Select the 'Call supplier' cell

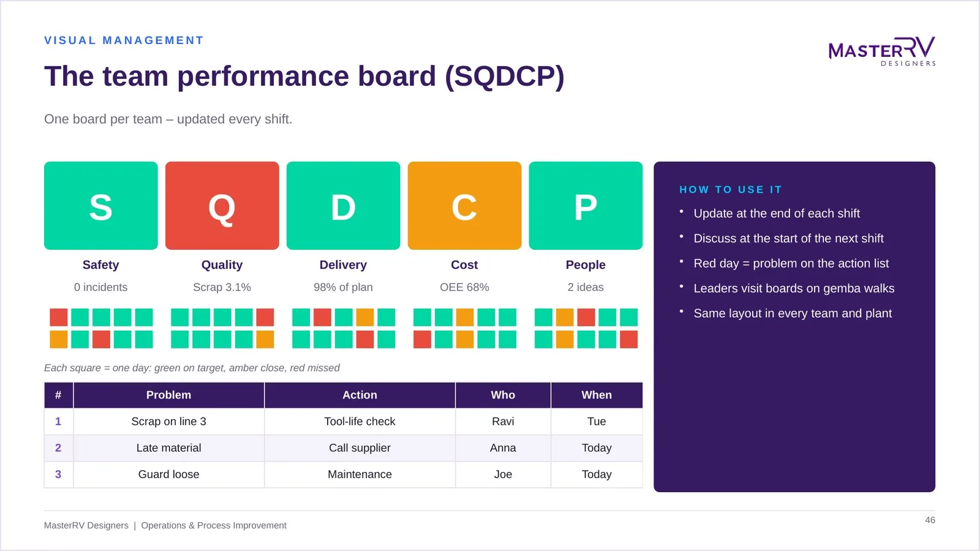point(360,448)
